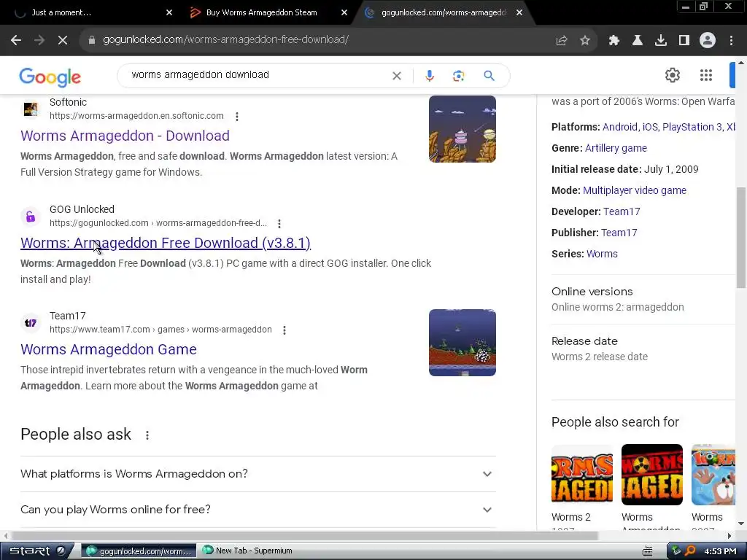Click the Team17 result thumbnail image

pos(462,343)
